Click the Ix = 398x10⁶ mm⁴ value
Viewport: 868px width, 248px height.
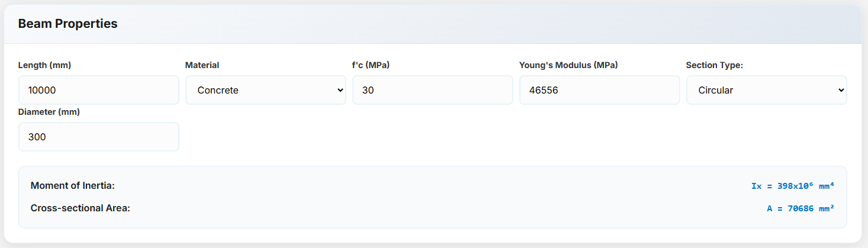click(x=792, y=186)
